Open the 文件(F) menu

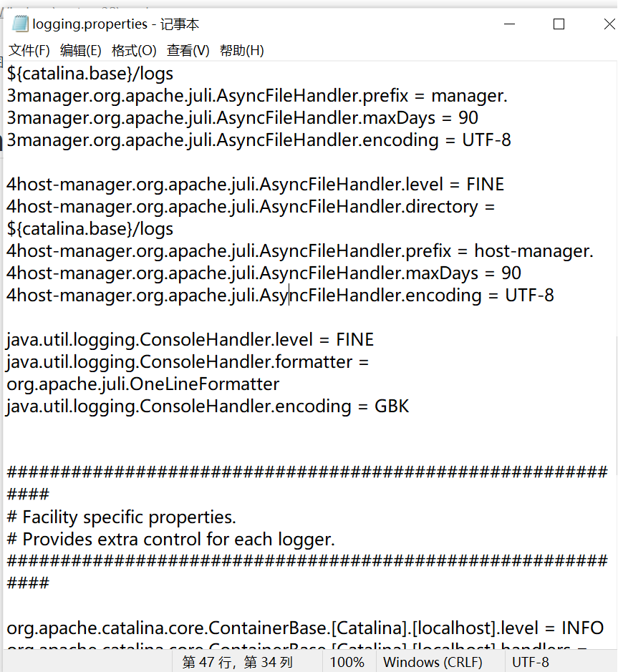[x=29, y=50]
